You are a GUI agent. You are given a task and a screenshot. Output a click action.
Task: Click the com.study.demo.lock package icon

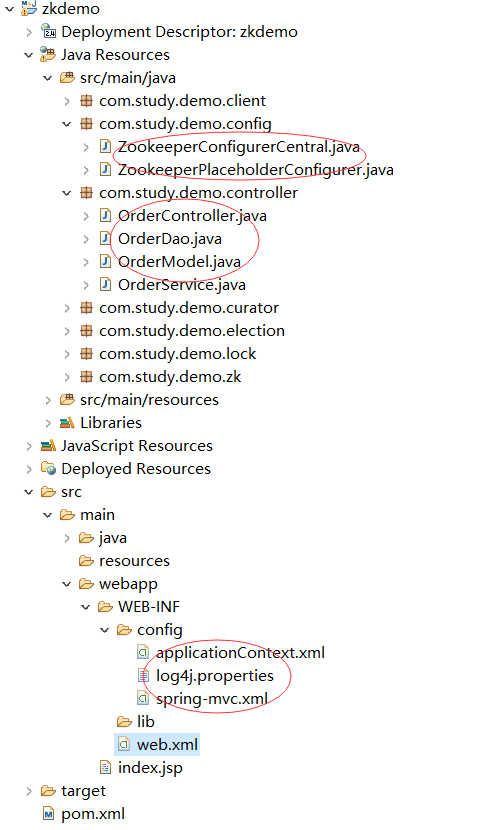86,354
